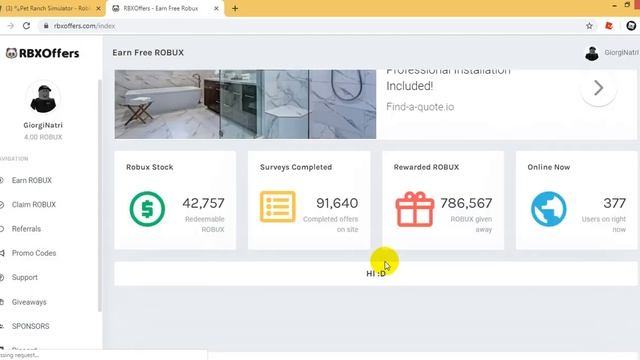Screen dimensions: 640x360
Task: Open Promo Codes in the sidebar
Action: pyautogui.click(x=33, y=253)
